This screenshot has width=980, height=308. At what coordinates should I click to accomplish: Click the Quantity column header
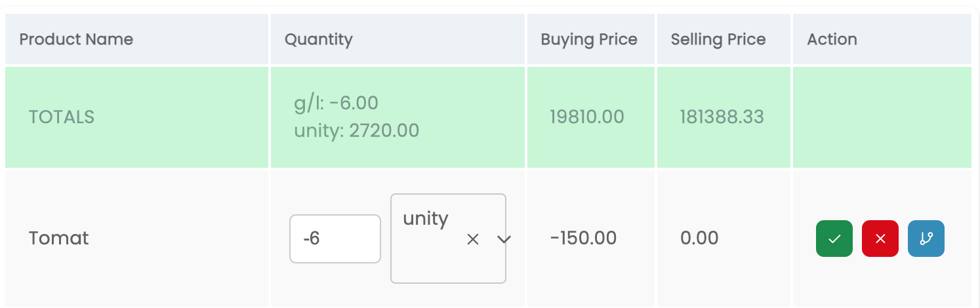pos(318,39)
